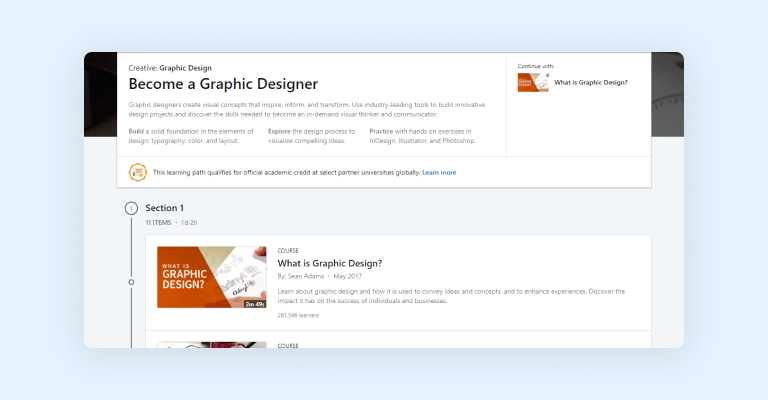768x400 pixels.
Task: Open the second course's partially visible thumbnail
Action: 211,344
